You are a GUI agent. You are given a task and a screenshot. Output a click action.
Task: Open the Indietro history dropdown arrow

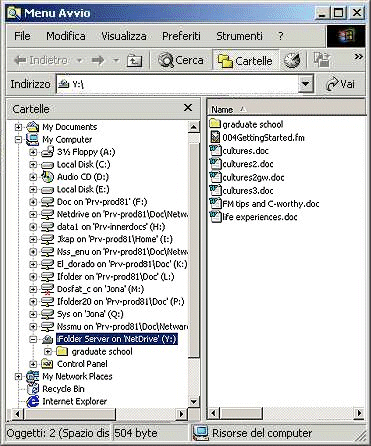79,61
